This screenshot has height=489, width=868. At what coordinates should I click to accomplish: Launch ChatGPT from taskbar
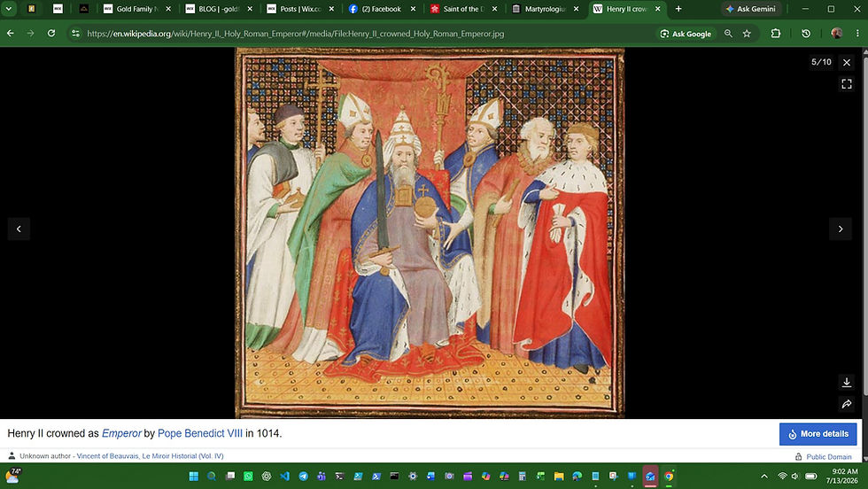coord(267,477)
